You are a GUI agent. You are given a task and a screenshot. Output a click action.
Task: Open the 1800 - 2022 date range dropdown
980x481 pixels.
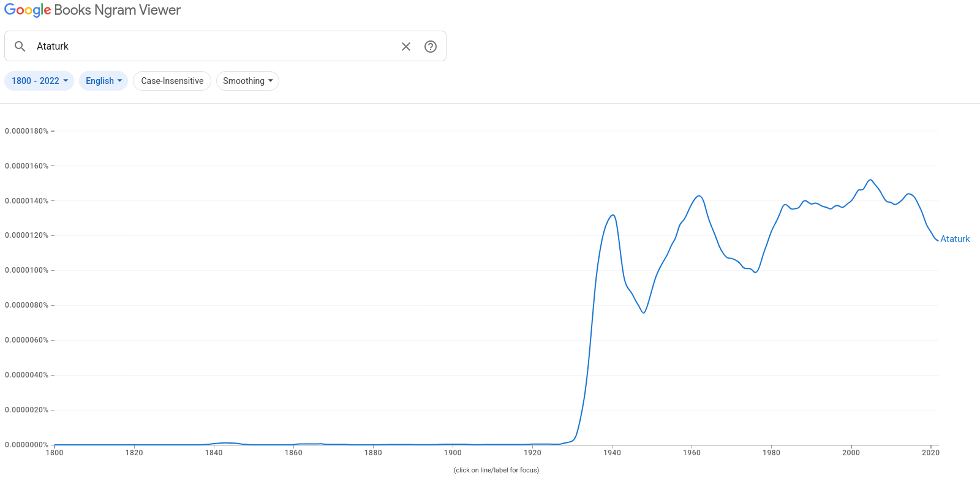[39, 81]
